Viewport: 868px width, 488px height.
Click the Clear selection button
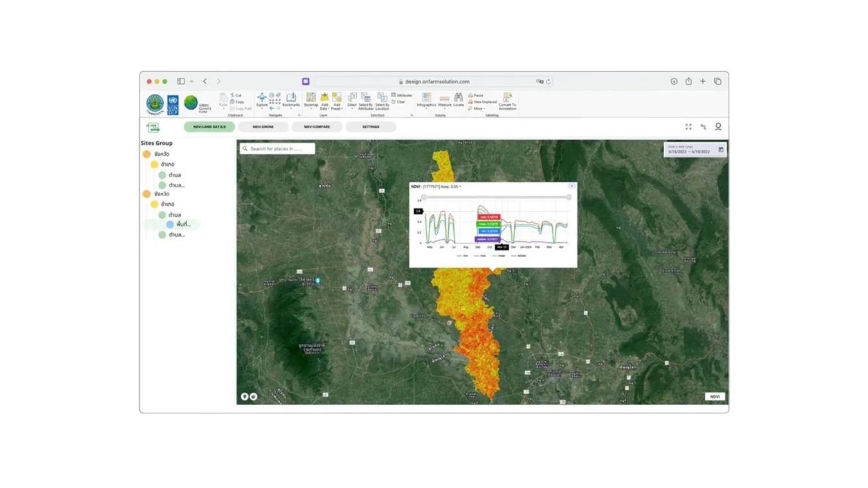(x=399, y=102)
